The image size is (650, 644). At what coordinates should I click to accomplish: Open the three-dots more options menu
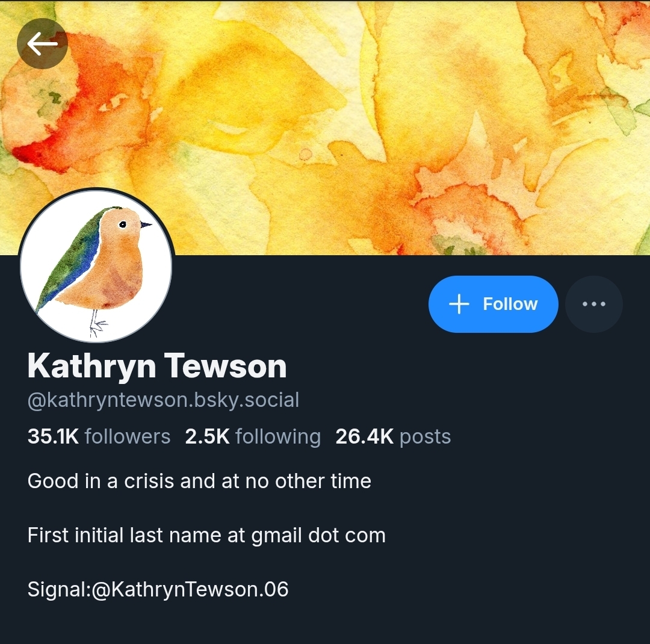pyautogui.click(x=593, y=304)
